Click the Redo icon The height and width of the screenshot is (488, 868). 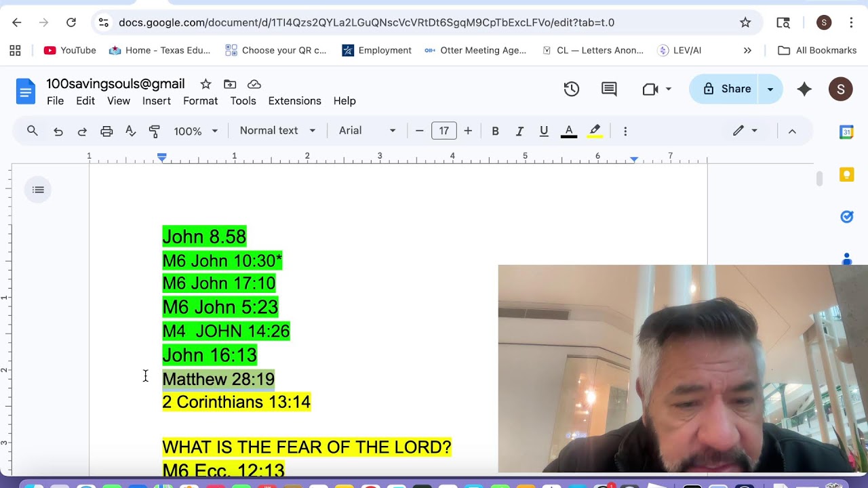click(x=82, y=131)
